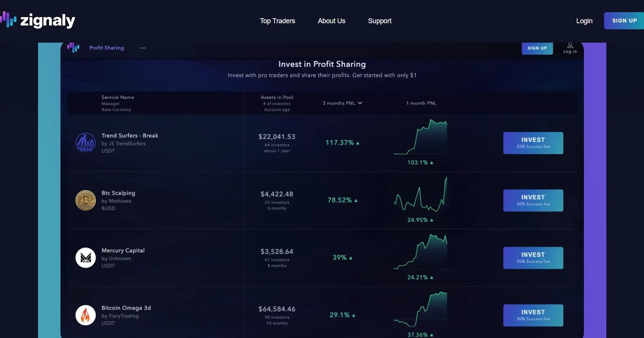Invest in Btc Scalping service
644x338 pixels.
[x=533, y=200]
